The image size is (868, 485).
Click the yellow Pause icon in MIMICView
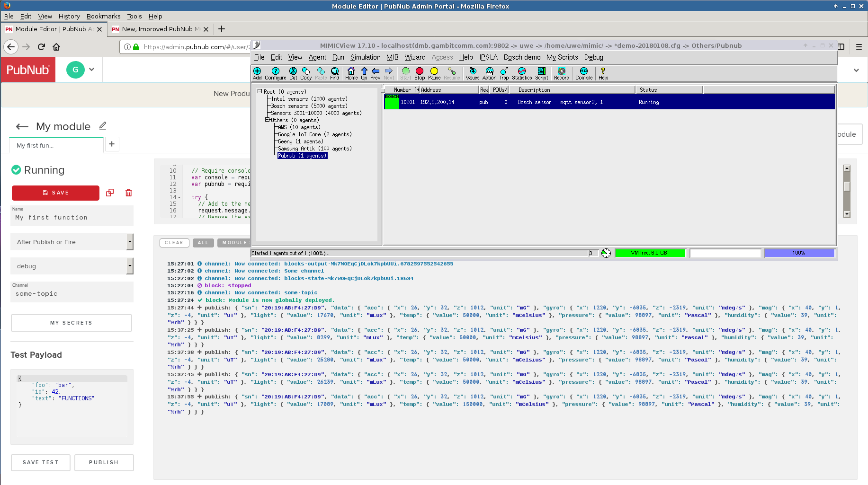[x=434, y=73]
